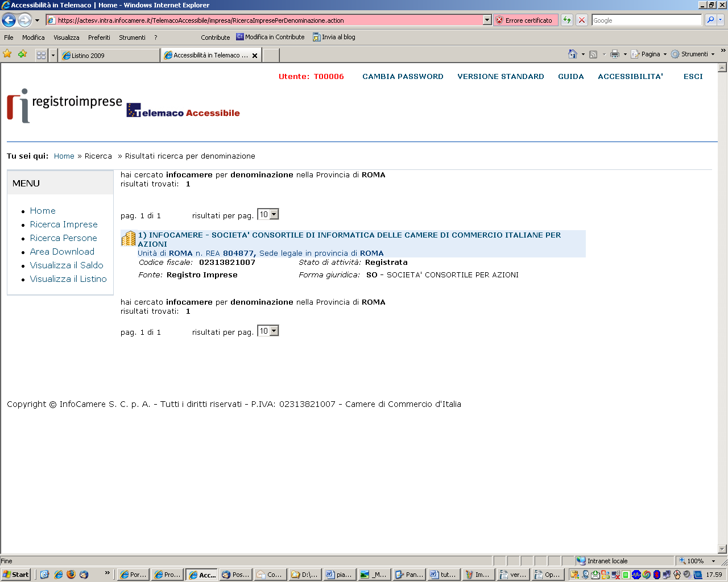This screenshot has height=582, width=728.
Task: Click CAMBIA PASSWORD link
Action: (x=403, y=77)
